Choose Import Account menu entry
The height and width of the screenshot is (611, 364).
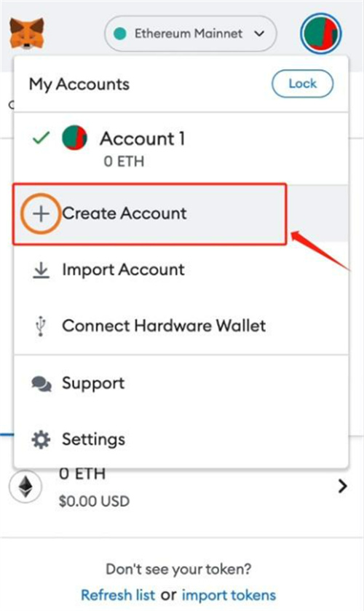click(181, 269)
